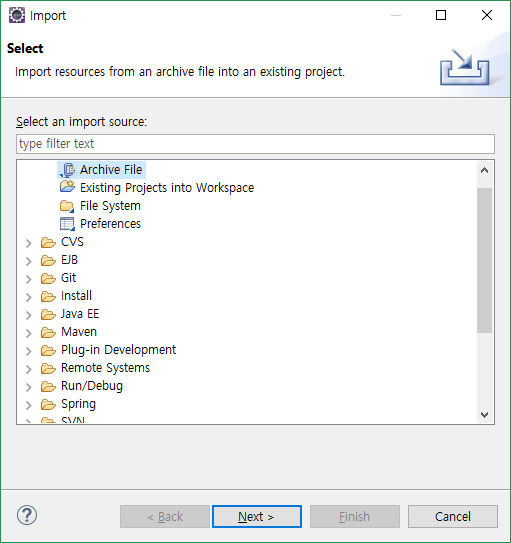Viewport: 511px width, 543px height.
Task: Click the scroll down arrow in list
Action: (x=484, y=415)
